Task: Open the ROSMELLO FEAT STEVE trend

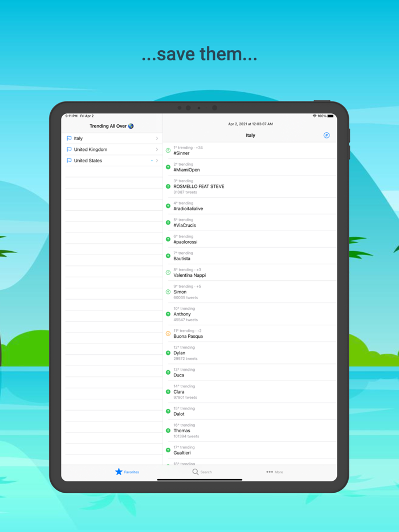Action: [250, 186]
